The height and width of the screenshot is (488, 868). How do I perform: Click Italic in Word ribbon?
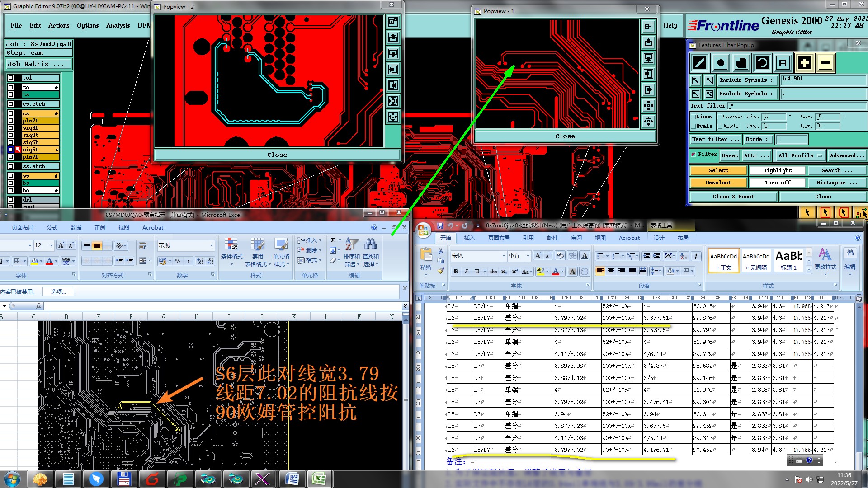[x=466, y=272]
